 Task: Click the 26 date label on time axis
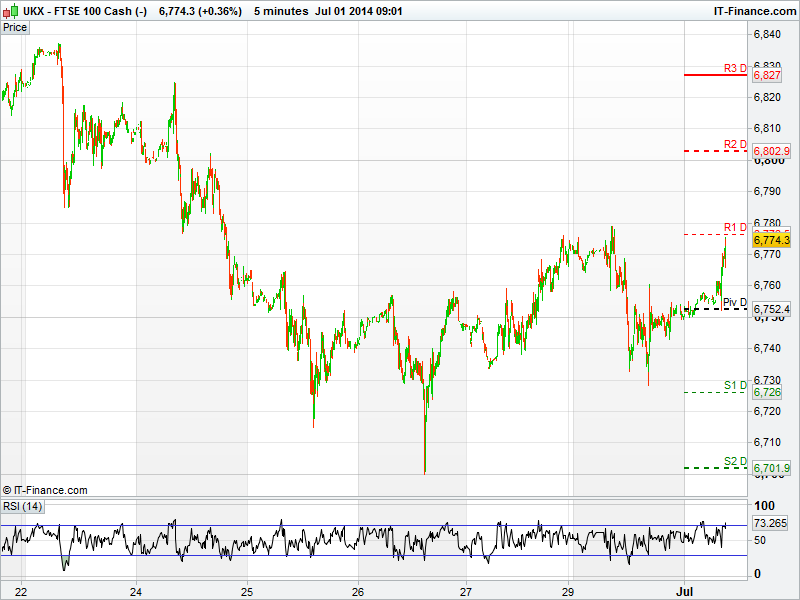click(x=358, y=591)
